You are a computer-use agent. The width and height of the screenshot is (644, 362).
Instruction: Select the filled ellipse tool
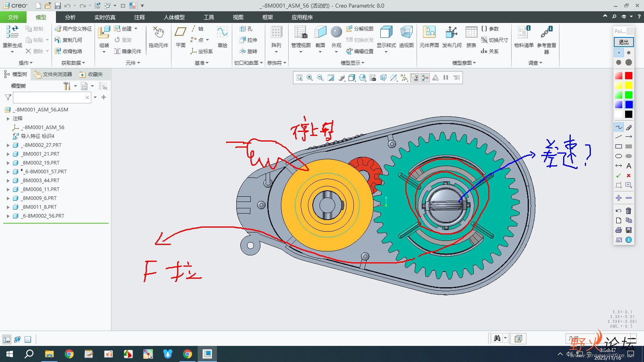coord(629,156)
